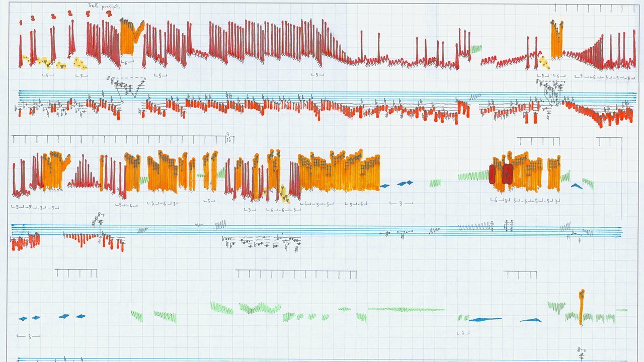
Task: Click the long blue wedge in bottom row
Action: [x=485, y=319]
